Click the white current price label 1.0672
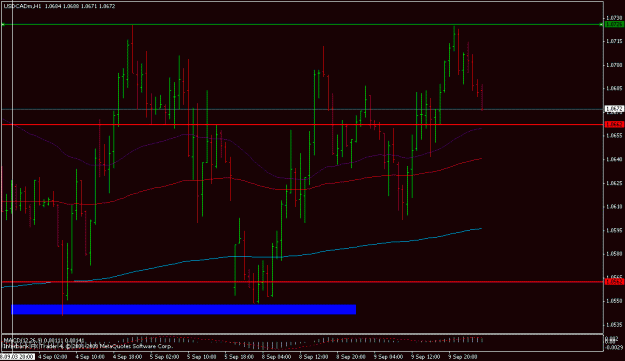The width and height of the screenshot is (625, 361). 614,109
